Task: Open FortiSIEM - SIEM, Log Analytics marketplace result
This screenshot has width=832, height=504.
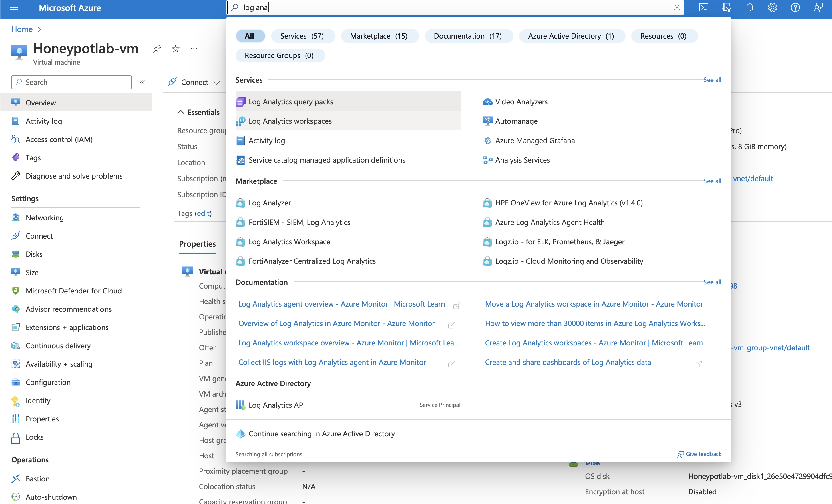Action: (x=300, y=222)
